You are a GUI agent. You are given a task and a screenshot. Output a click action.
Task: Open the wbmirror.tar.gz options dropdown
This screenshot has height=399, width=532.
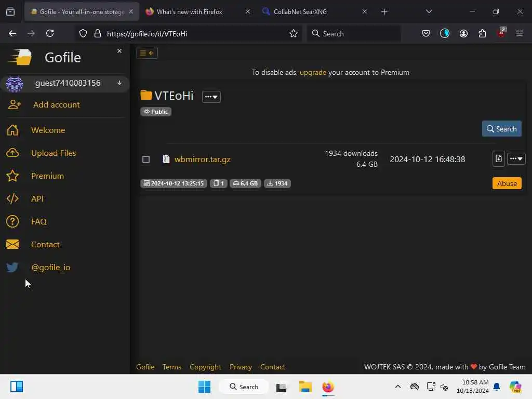[x=516, y=158]
